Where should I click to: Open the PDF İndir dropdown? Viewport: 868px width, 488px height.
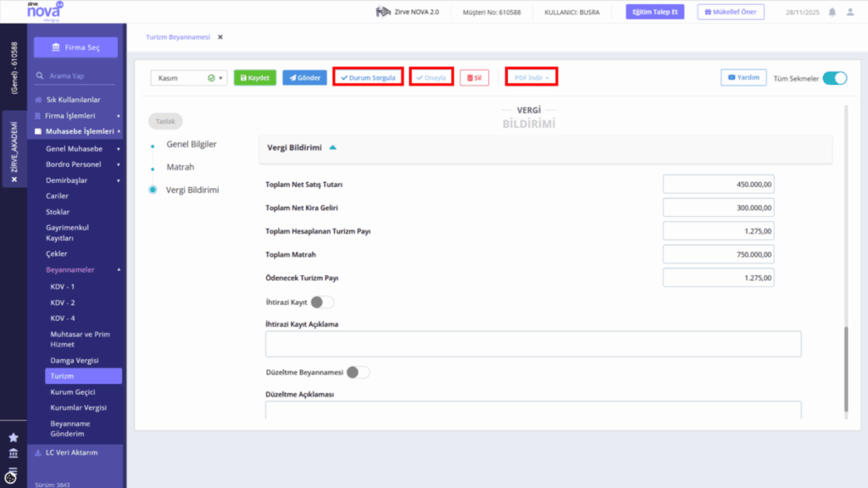click(x=531, y=77)
